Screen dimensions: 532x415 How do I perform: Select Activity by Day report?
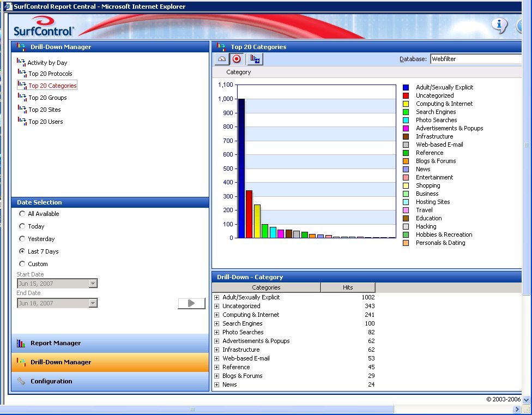(x=47, y=63)
